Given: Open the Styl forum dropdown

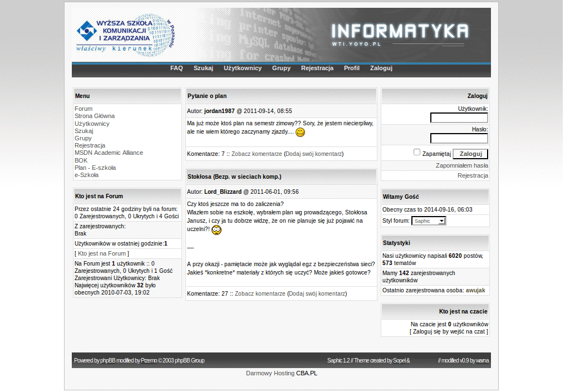Looking at the screenshot, I should [429, 220].
